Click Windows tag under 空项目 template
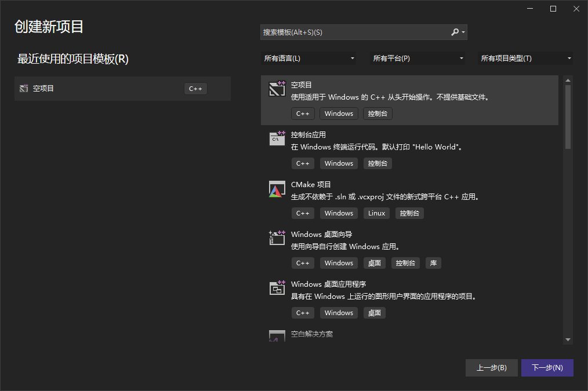 (339, 114)
